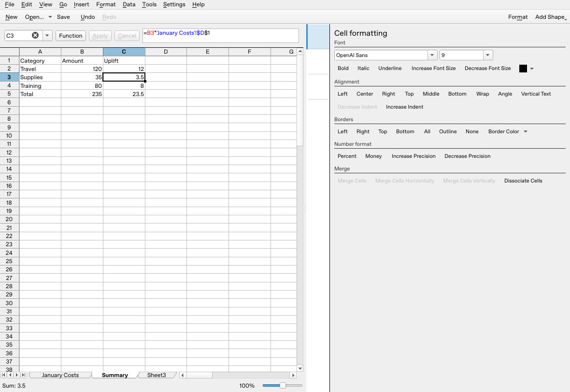Apply the Outline border
570x392 pixels.
coord(447,131)
